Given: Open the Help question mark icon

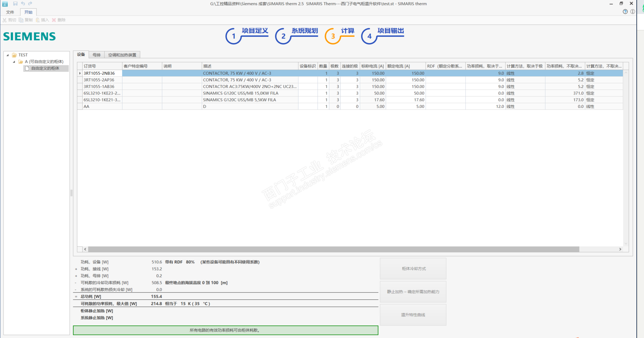Looking at the screenshot, I should 625,12.
